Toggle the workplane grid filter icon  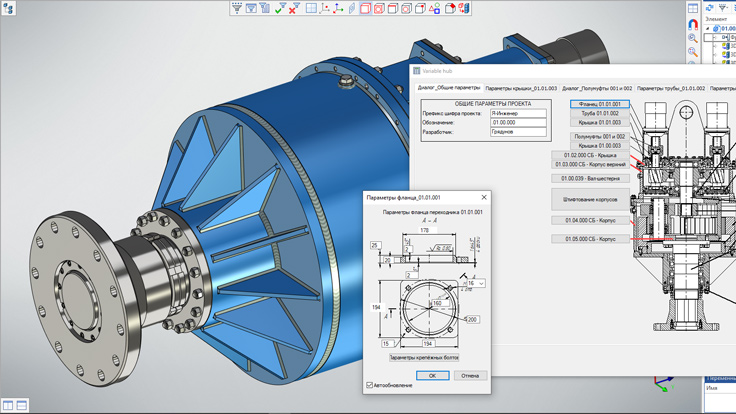click(311, 8)
